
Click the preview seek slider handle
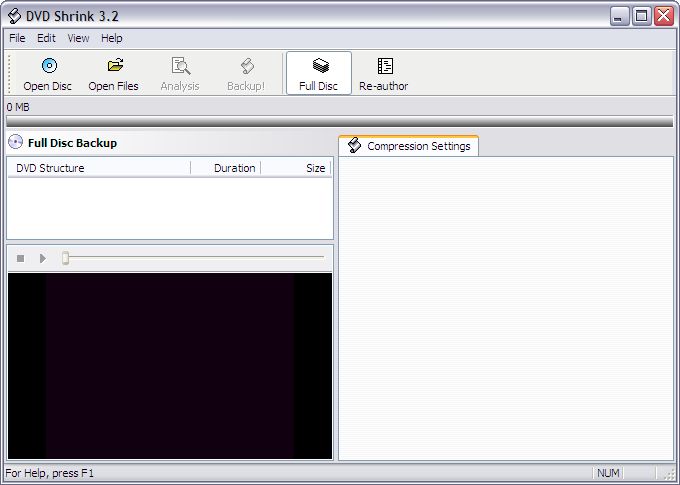pyautogui.click(x=65, y=258)
